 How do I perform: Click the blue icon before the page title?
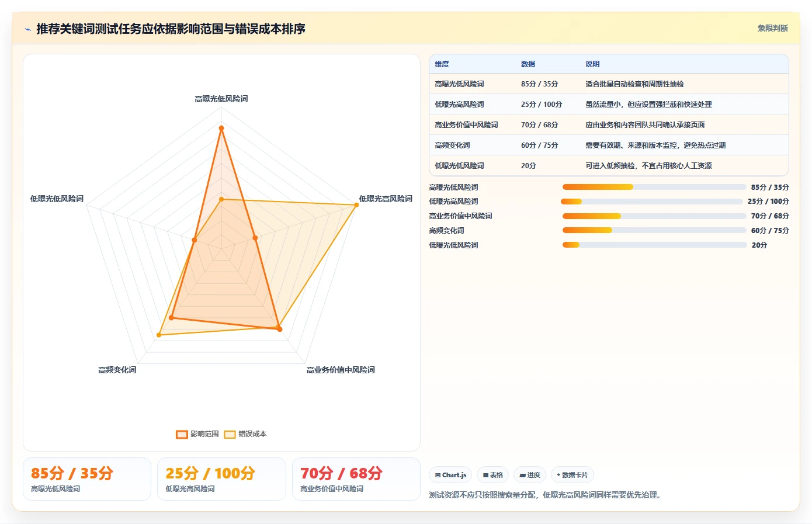tap(27, 29)
